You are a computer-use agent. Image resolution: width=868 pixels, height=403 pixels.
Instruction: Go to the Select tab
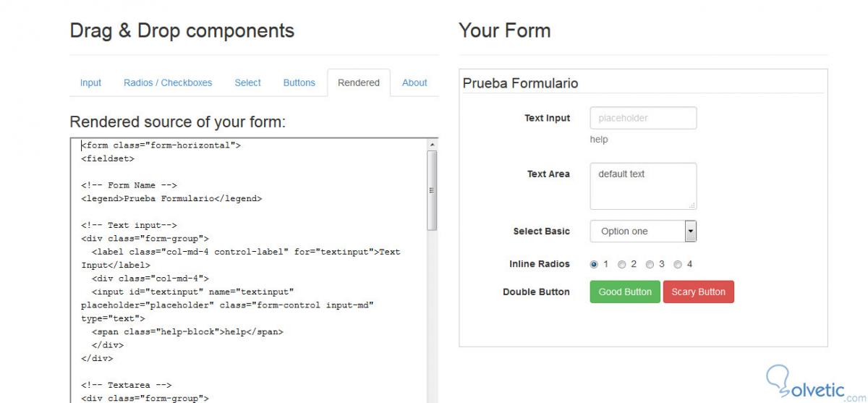coord(247,83)
